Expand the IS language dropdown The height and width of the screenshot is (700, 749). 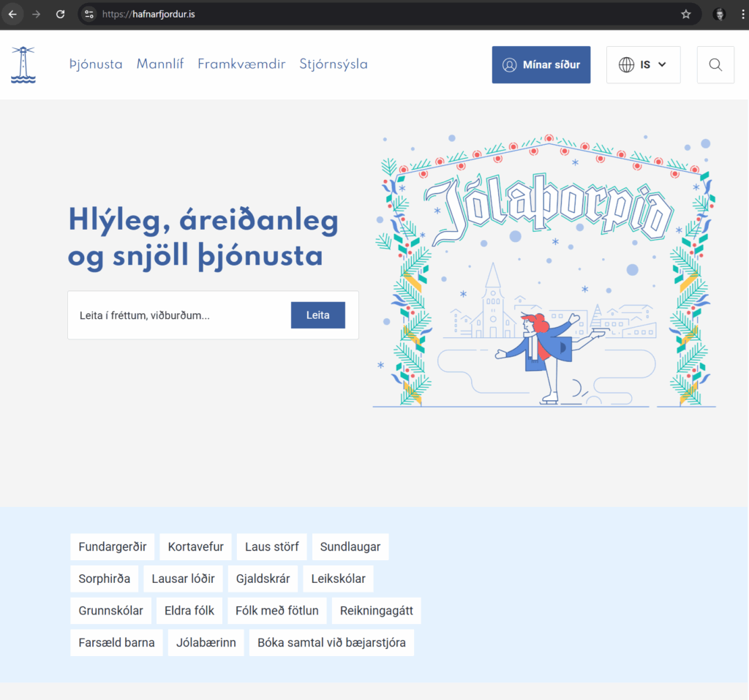[x=643, y=65]
